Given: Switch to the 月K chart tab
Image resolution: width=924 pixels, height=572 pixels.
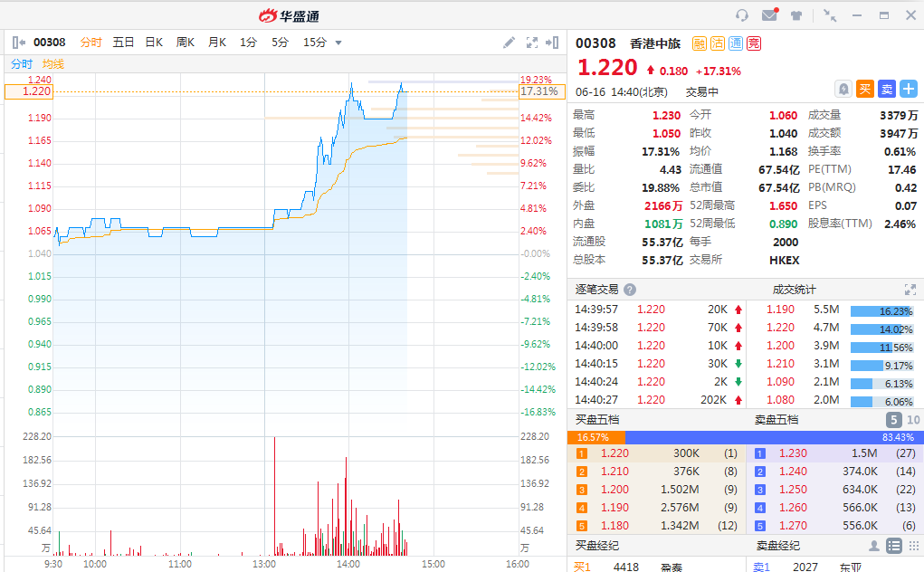Looking at the screenshot, I should (217, 43).
